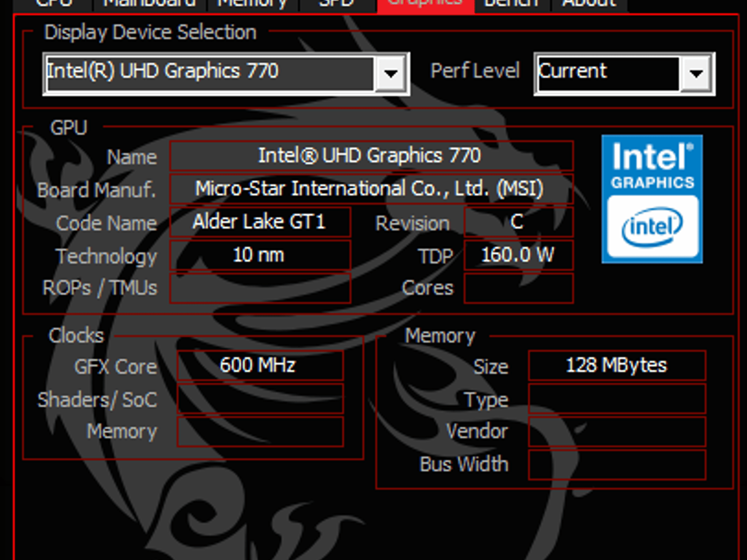Click the GFX Core value 600 MHz
Image resolution: width=747 pixels, height=560 pixels.
tap(260, 365)
